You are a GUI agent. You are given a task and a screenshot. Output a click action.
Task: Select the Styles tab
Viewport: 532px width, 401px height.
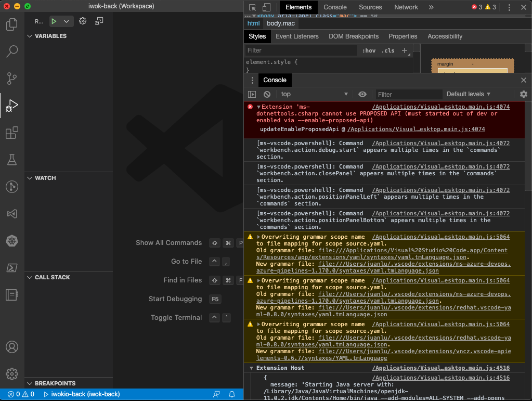[257, 36]
